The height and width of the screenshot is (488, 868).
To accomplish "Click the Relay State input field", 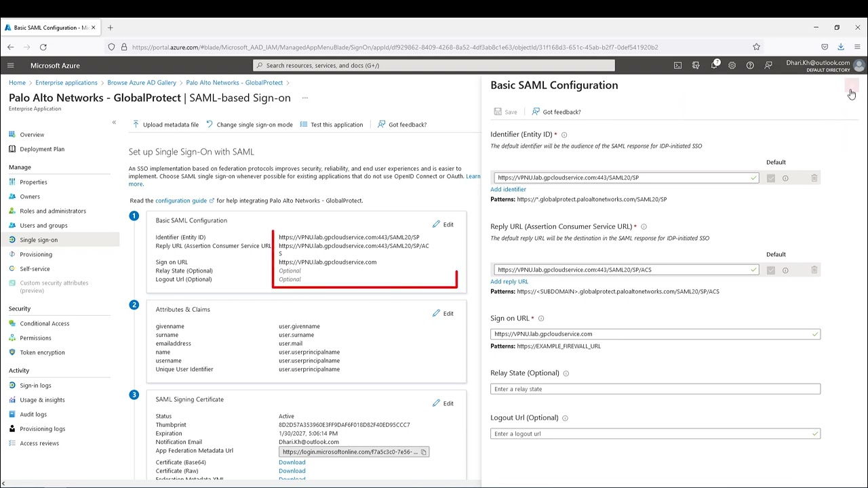I will [655, 389].
